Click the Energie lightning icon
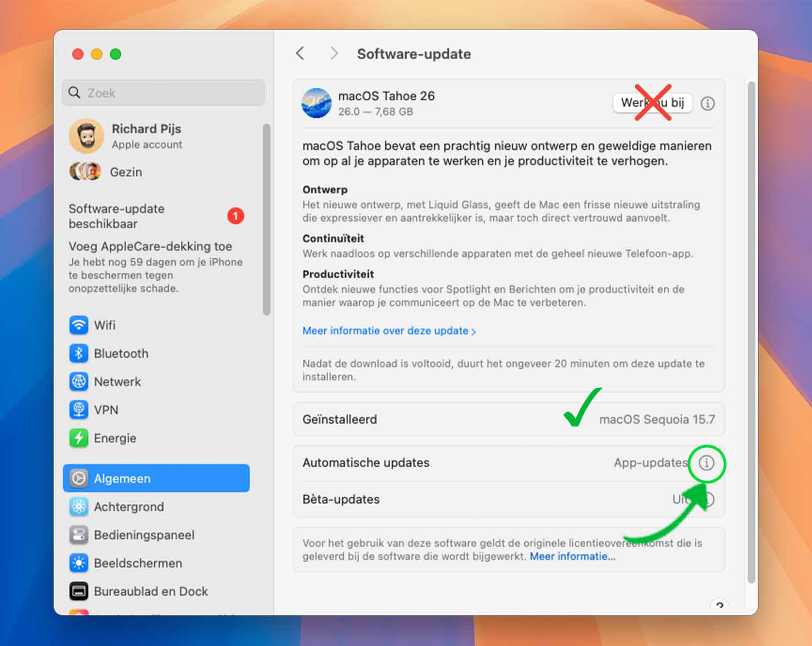The image size is (812, 646). coord(78,438)
